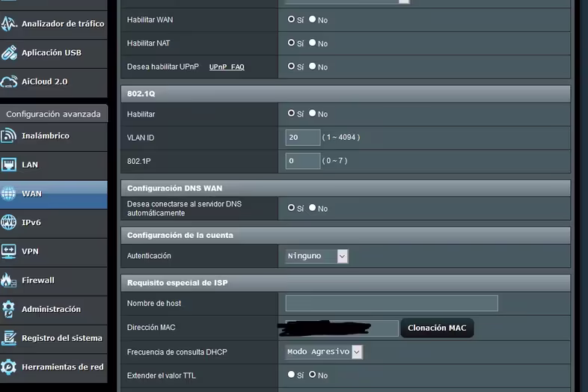Click Configuración DNS WAN header

[346, 189]
